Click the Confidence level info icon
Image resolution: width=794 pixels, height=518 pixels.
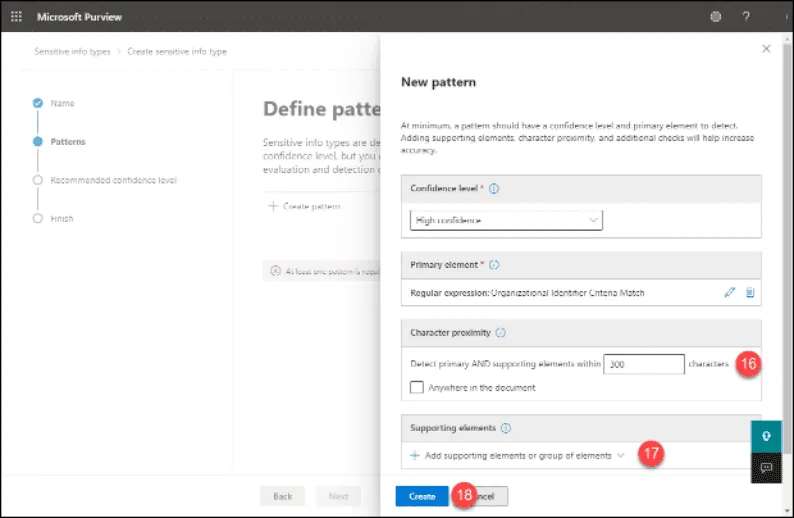coord(495,188)
